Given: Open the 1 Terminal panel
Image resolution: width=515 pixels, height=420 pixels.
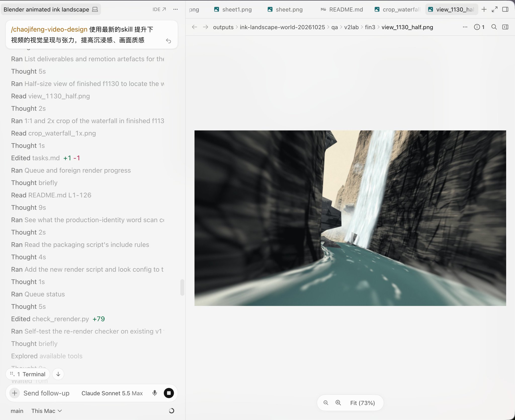Looking at the screenshot, I should pos(28,374).
